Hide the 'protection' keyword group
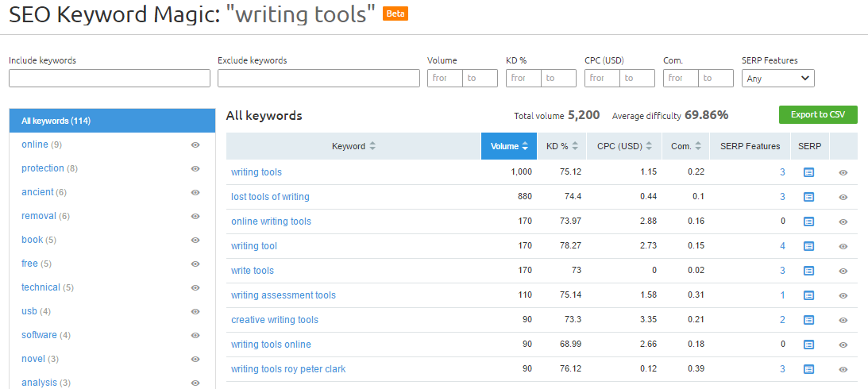The image size is (868, 389). click(x=195, y=169)
